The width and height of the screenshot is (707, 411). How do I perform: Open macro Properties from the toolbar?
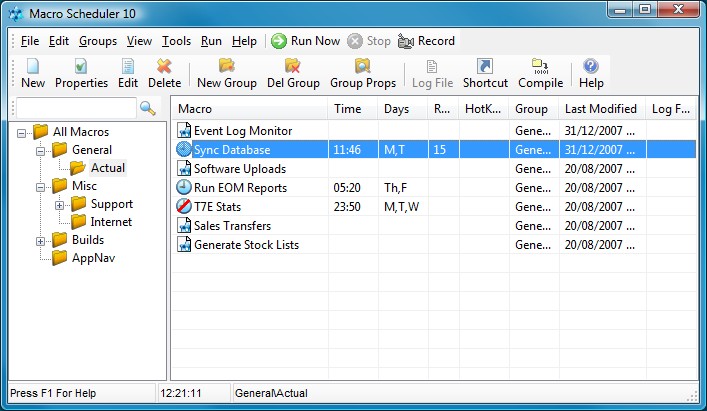81,66
